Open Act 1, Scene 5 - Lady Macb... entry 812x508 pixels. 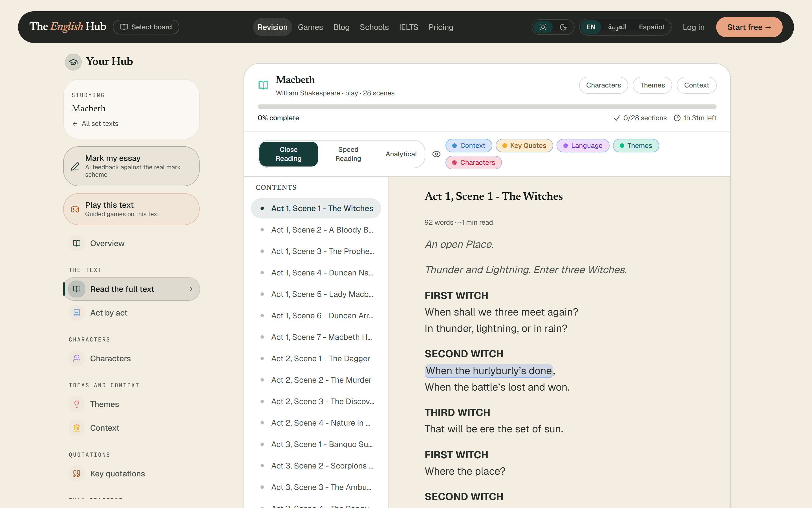316,294
